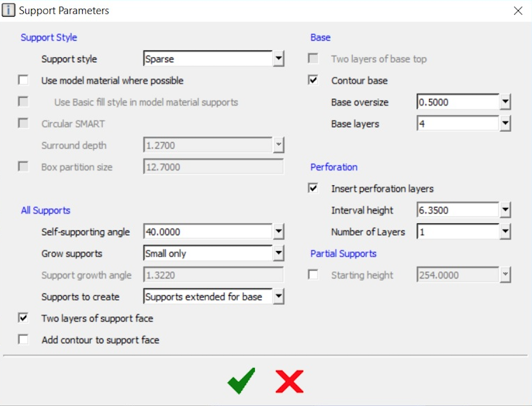Disable Insert perforation layers checkbox
Viewport: 532px width, 406px height.
coord(313,188)
